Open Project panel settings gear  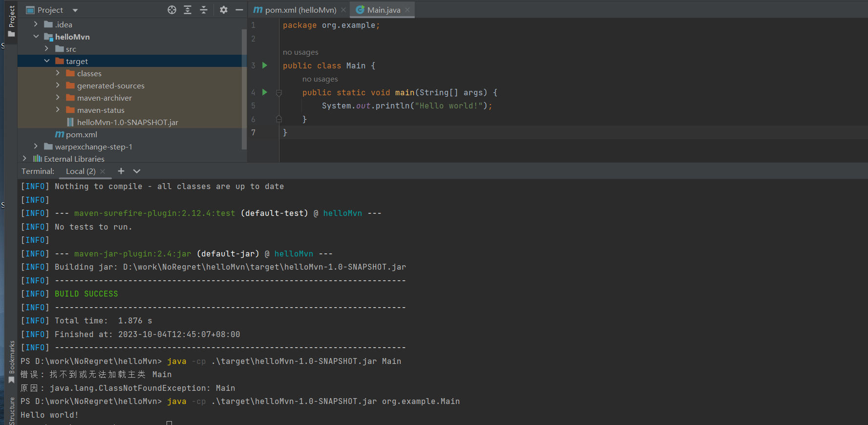[x=224, y=10]
